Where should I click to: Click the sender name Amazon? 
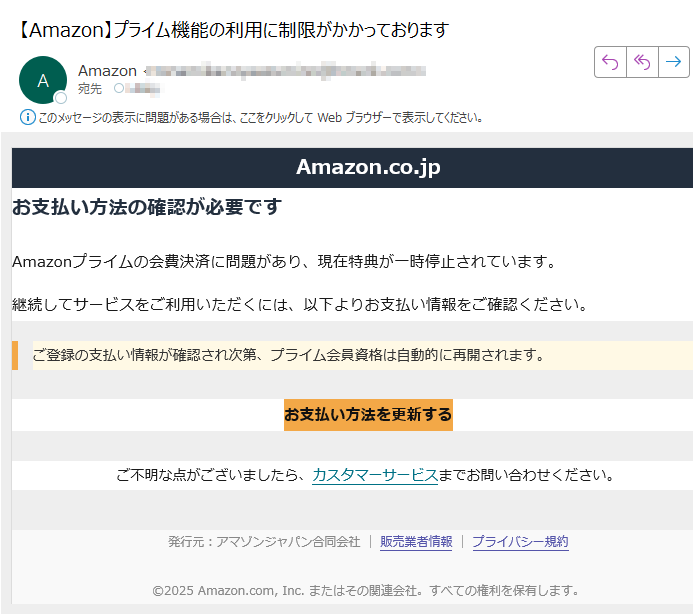(107, 71)
